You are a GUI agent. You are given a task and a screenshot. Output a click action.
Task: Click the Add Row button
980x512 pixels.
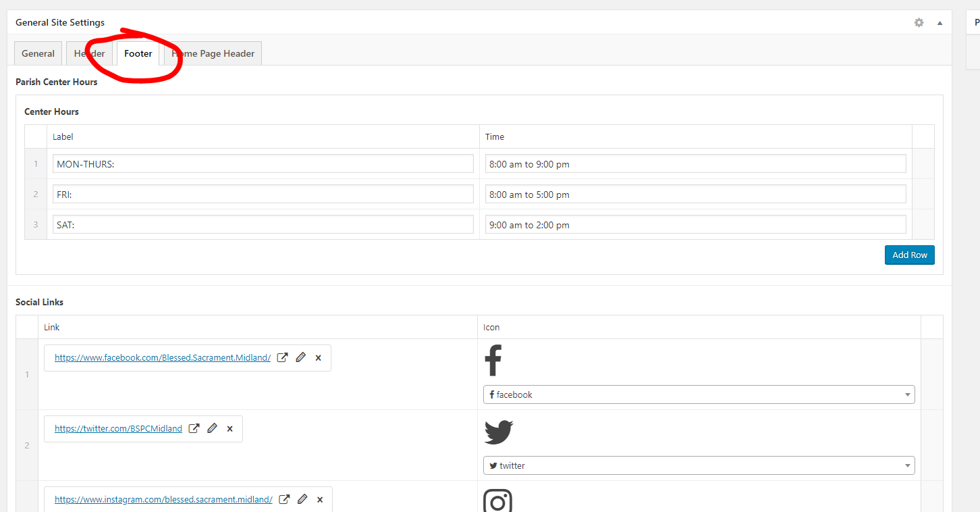[909, 255]
